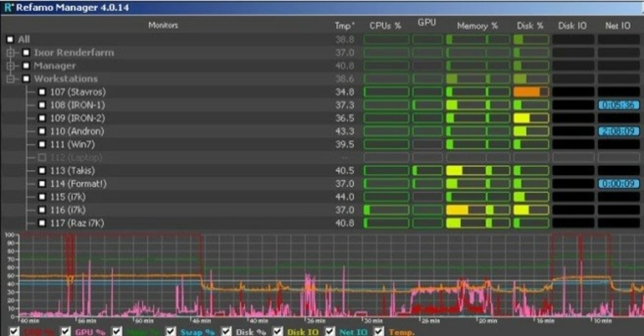The height and width of the screenshot is (336, 644).
Task: Click the CPUs % bar for 116 (i7k)
Action: pyautogui.click(x=386, y=210)
